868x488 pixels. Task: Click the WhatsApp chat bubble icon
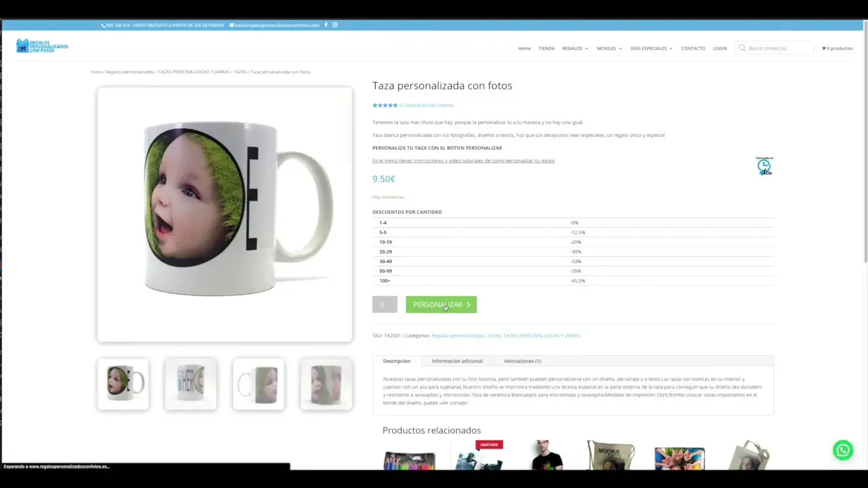point(843,449)
